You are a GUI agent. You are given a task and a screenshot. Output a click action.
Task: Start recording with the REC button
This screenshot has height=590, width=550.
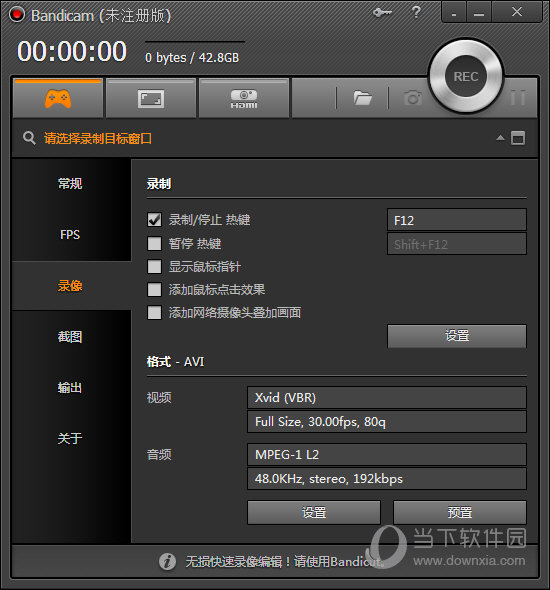[x=466, y=76]
